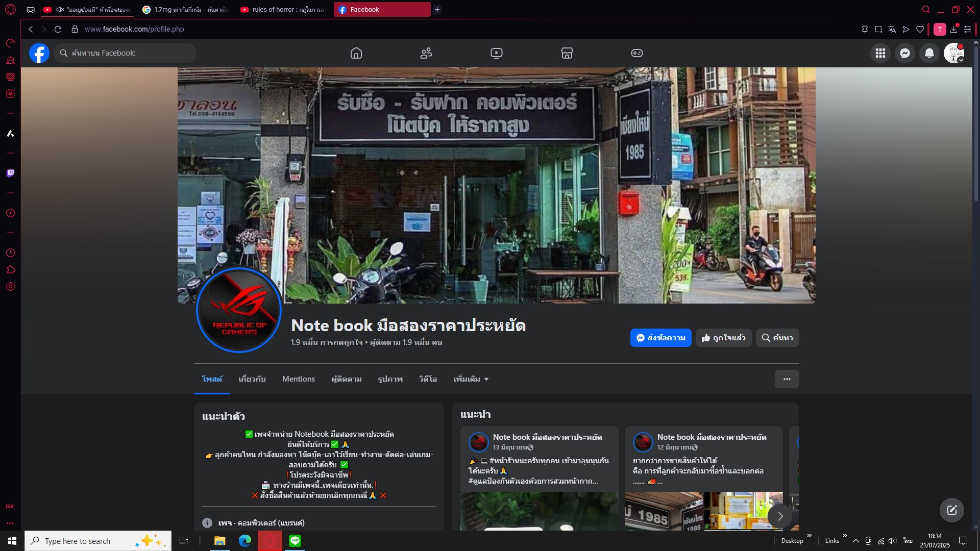Click the new message compose floating button
The height and width of the screenshot is (551, 980).
pos(952,510)
